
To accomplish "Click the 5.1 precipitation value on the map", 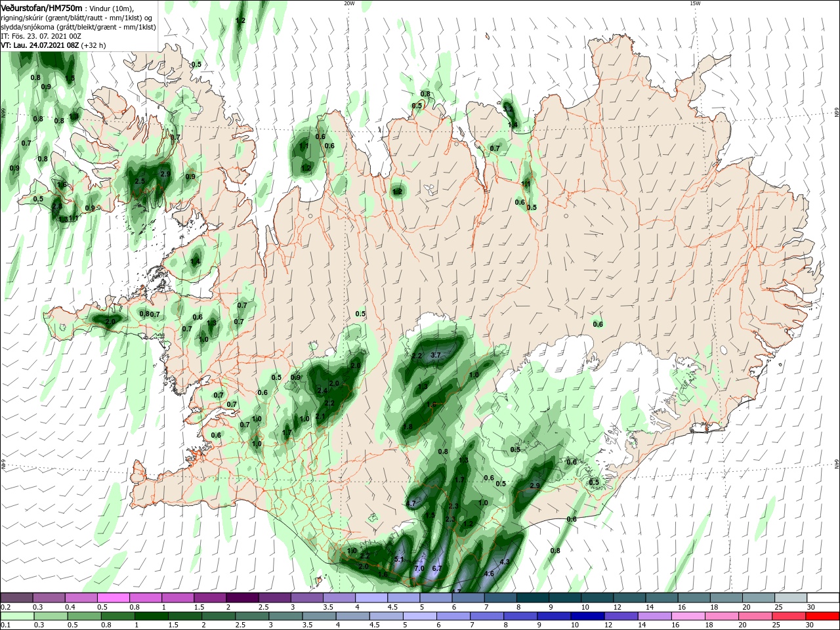I will 399,559.
